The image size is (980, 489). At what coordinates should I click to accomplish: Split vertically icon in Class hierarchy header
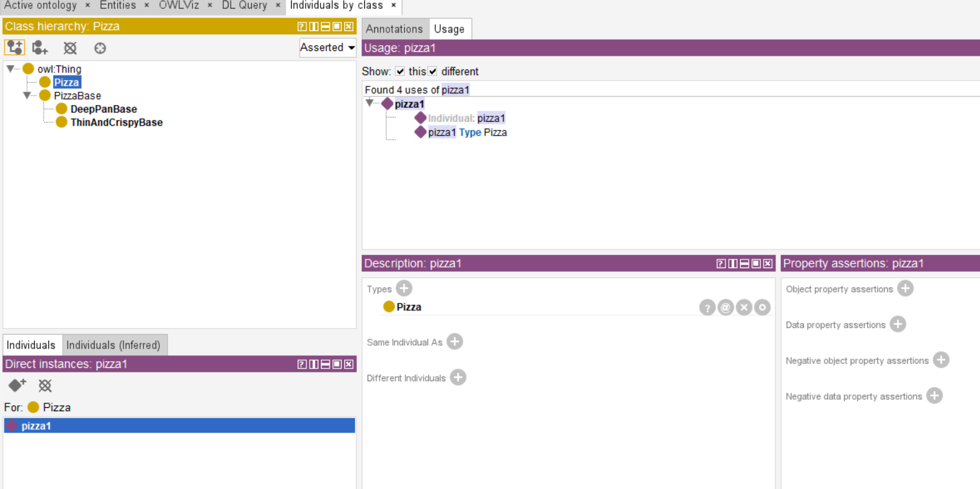click(314, 27)
